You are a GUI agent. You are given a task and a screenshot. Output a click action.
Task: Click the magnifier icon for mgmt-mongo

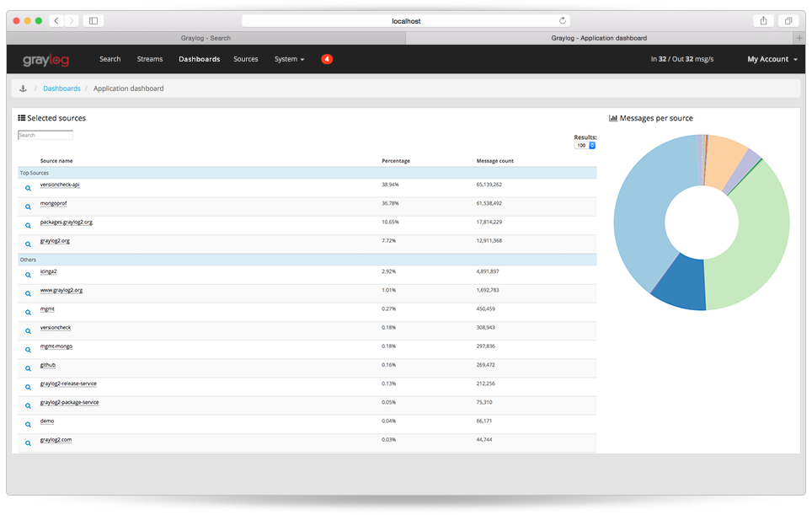(x=28, y=350)
